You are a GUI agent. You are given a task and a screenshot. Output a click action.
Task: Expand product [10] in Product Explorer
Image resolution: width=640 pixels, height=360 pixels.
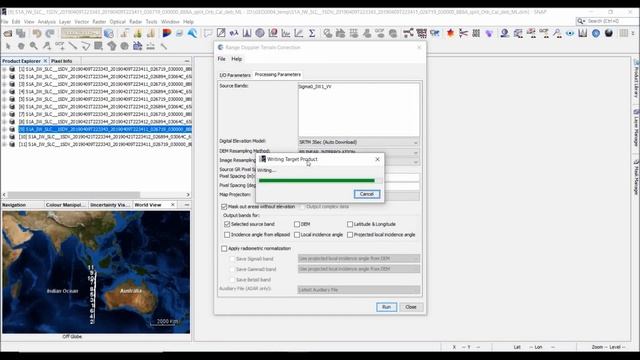click(4, 137)
